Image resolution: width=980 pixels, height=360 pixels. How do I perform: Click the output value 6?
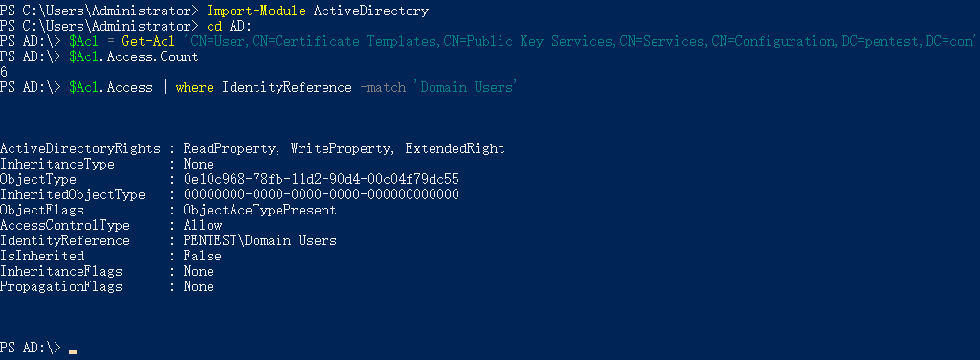click(x=4, y=73)
